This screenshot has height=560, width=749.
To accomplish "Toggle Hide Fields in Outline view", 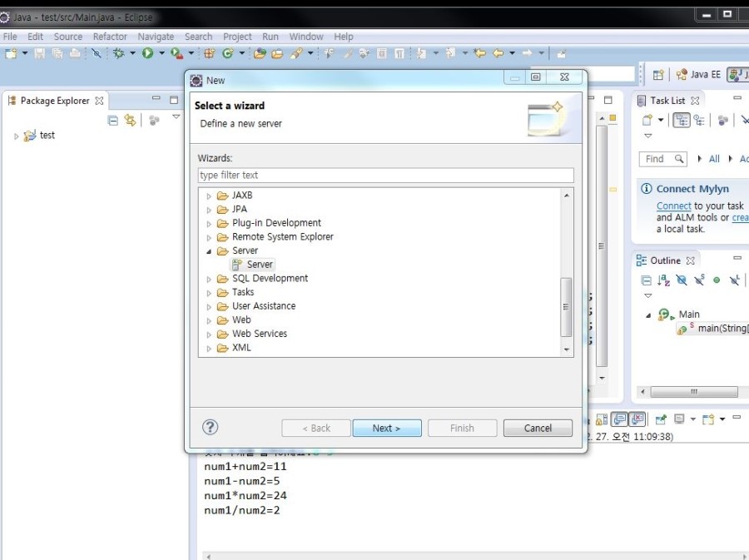I will coord(682,280).
